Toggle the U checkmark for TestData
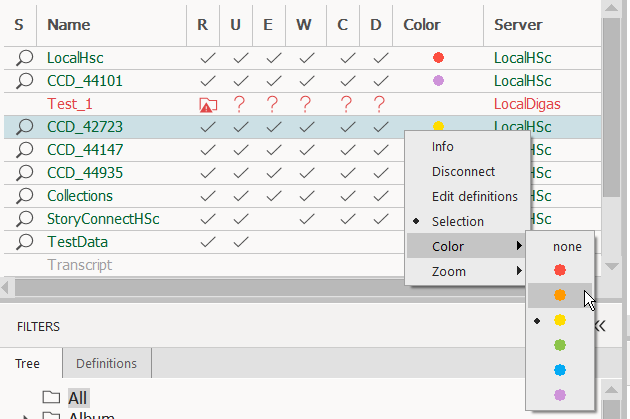 [x=240, y=242]
